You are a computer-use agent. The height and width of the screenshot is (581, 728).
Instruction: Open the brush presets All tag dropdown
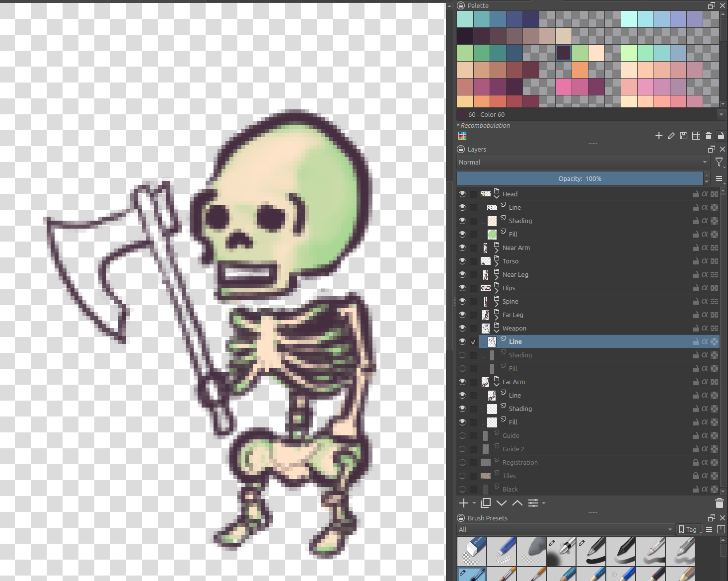click(566, 529)
